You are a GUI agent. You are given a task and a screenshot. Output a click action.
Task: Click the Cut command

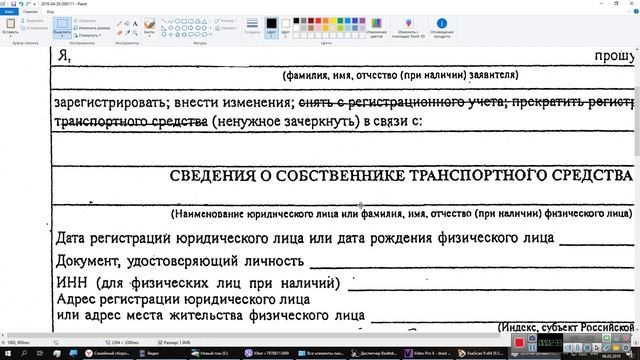pyautogui.click(x=32, y=20)
